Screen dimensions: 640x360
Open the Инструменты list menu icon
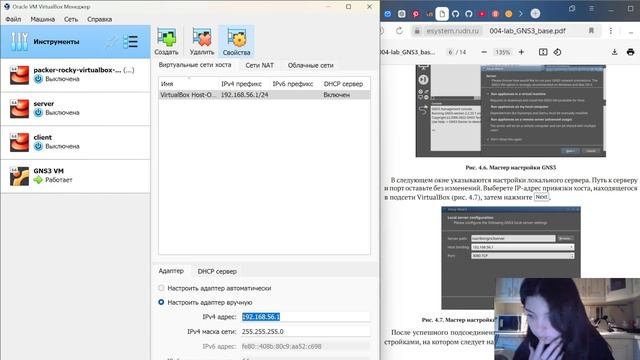click(x=131, y=42)
